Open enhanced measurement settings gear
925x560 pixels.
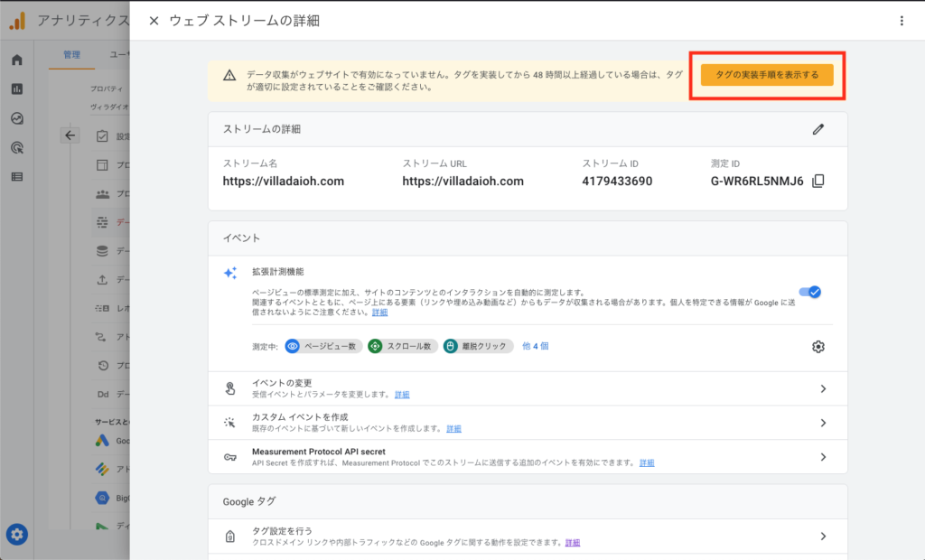pyautogui.click(x=818, y=347)
